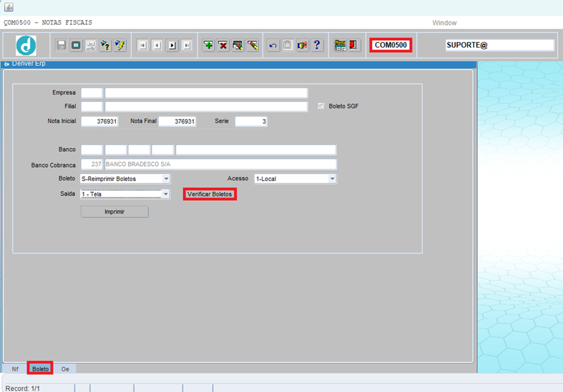Image resolution: width=563 pixels, height=392 pixels.
Task: Click the green plus insert record icon
Action: 209,45
